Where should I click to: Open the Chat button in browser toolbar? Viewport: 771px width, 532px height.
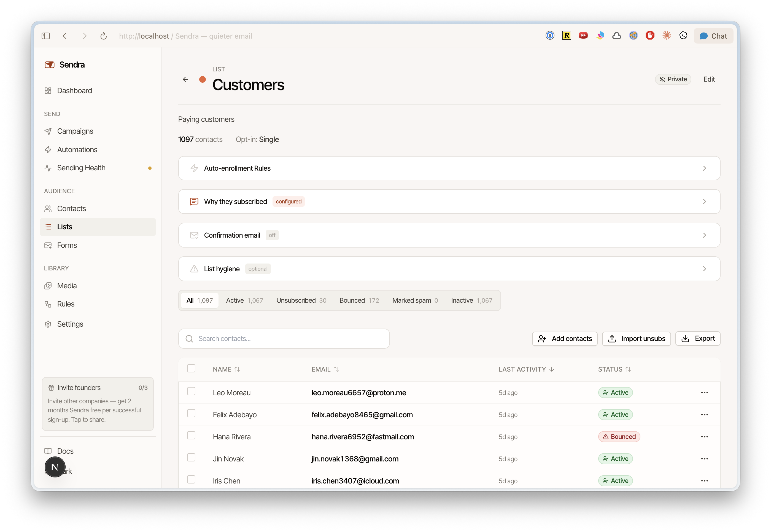click(713, 36)
